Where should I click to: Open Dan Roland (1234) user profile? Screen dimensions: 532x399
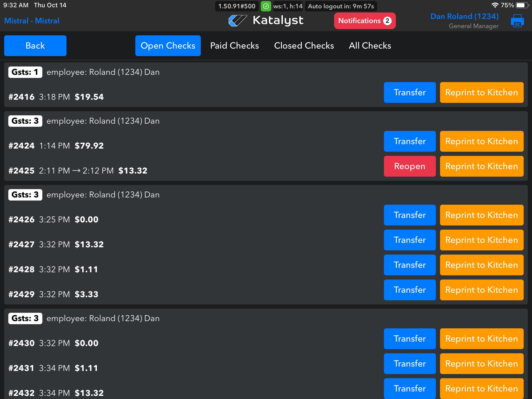[464, 17]
